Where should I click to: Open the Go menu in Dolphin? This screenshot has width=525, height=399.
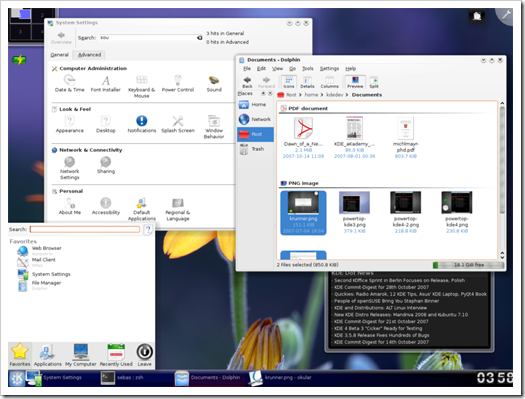coord(292,68)
